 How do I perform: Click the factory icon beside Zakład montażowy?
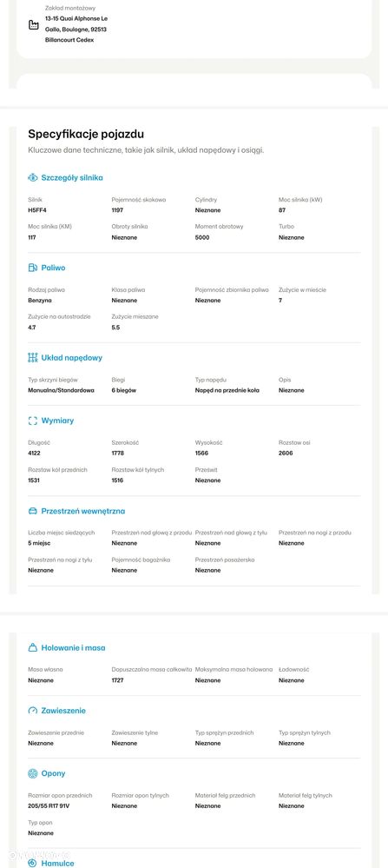(x=34, y=25)
